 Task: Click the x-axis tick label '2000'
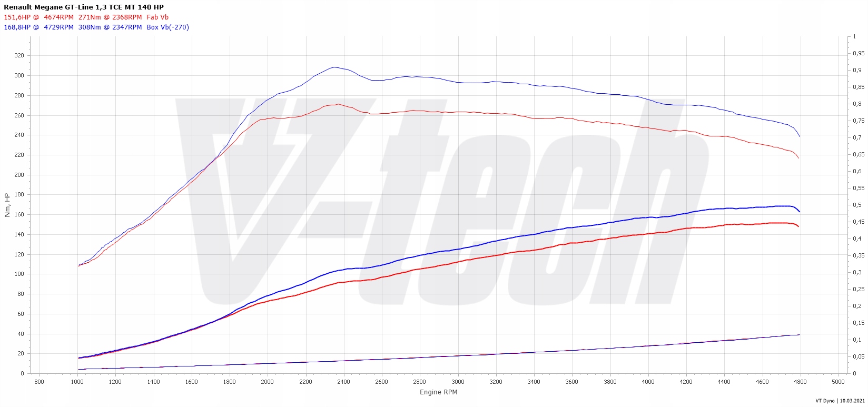coord(268,382)
